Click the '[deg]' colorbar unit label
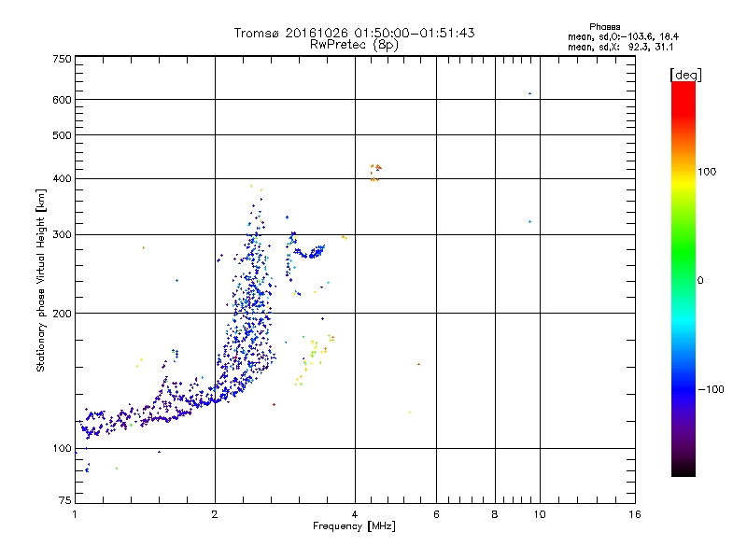 (685, 75)
